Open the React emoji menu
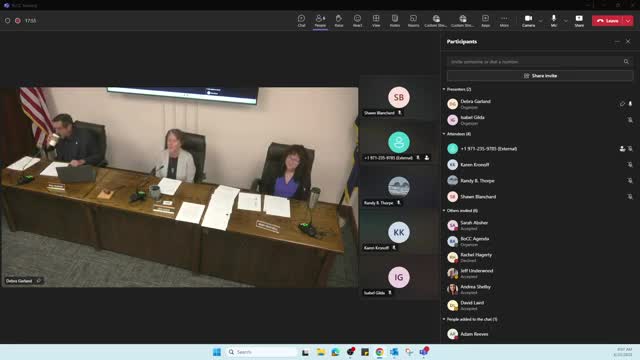The width and height of the screenshot is (640, 360). click(x=358, y=20)
